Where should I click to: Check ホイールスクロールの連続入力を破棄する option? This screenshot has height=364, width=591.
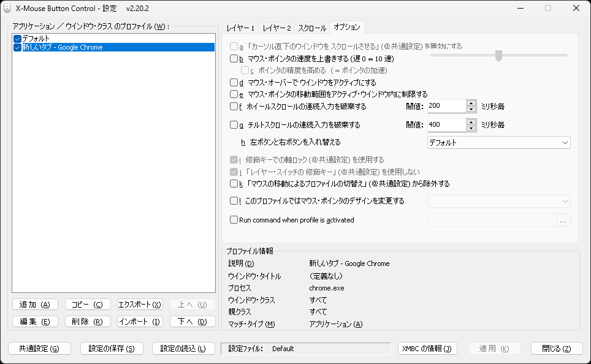pyautogui.click(x=234, y=106)
